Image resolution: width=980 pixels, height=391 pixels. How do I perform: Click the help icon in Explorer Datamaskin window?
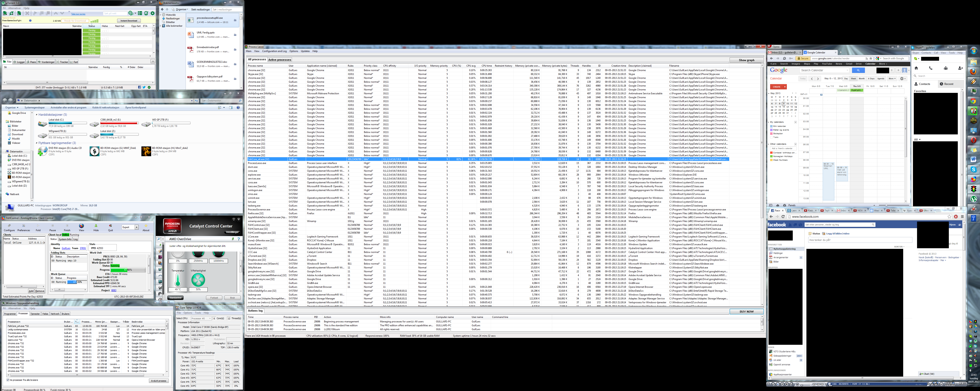click(x=238, y=108)
